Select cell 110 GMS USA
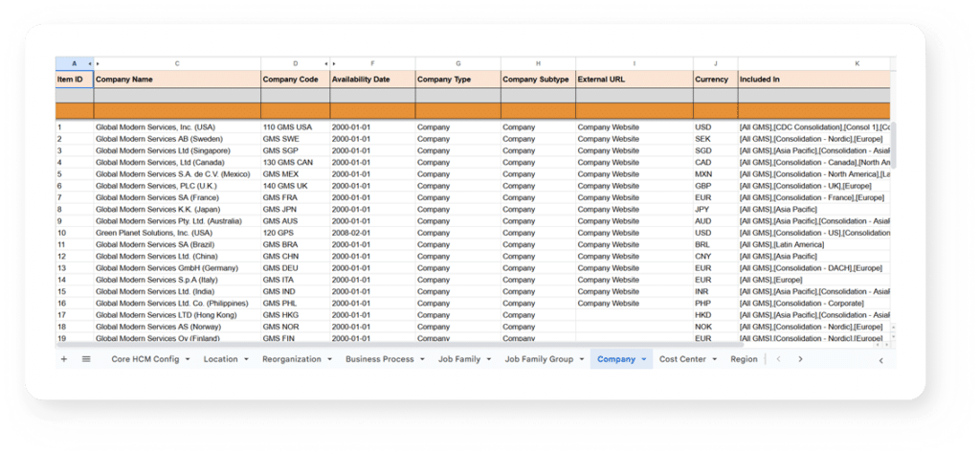 coord(295,127)
